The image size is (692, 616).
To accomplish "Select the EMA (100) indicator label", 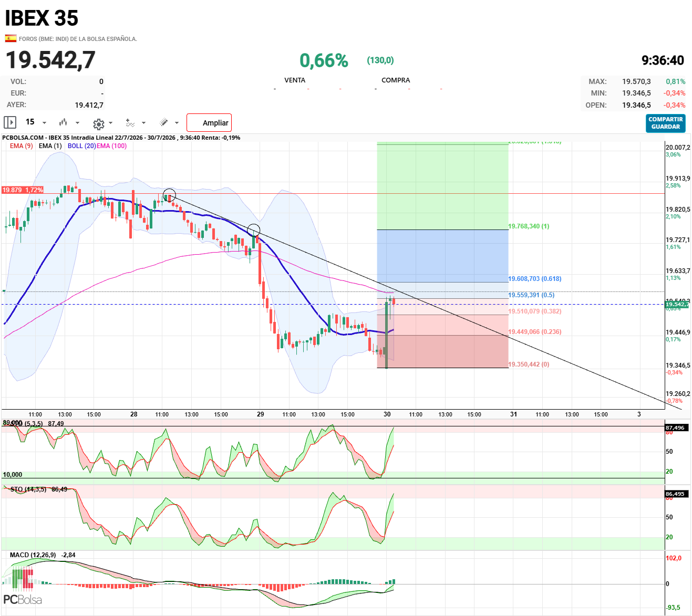I will pos(111,146).
